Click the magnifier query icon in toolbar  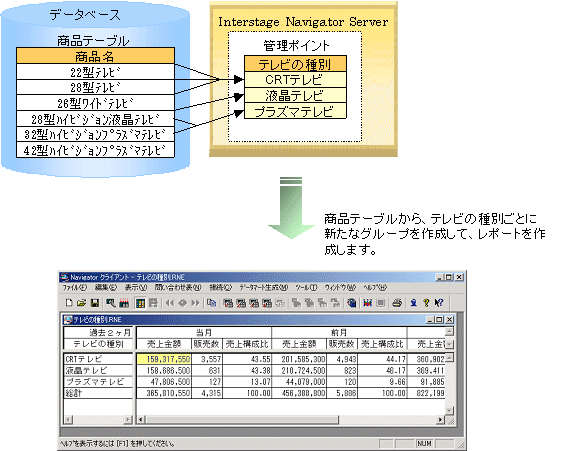click(110, 303)
